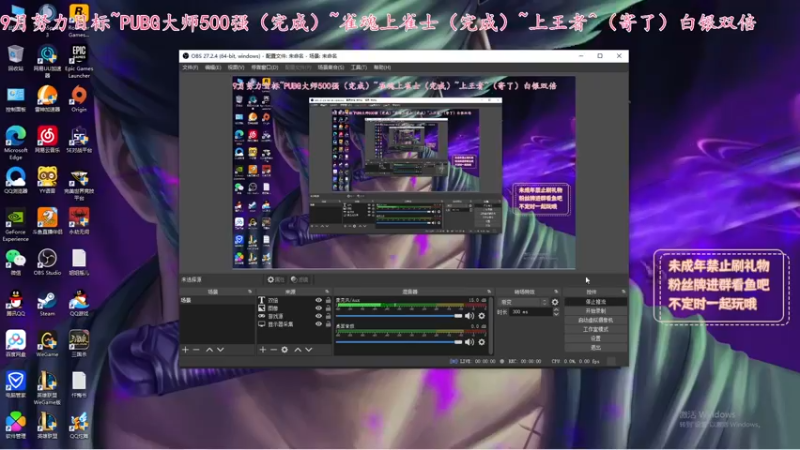Adjust the Mic/Aux volume slider
Image resolution: width=800 pixels, height=450 pixels.
(x=399, y=316)
